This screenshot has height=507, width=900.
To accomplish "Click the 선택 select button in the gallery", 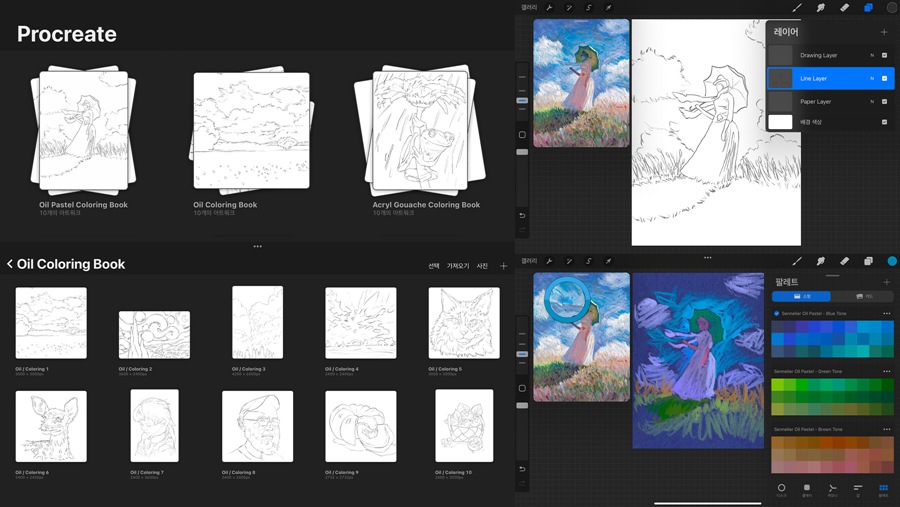I will click(x=434, y=266).
